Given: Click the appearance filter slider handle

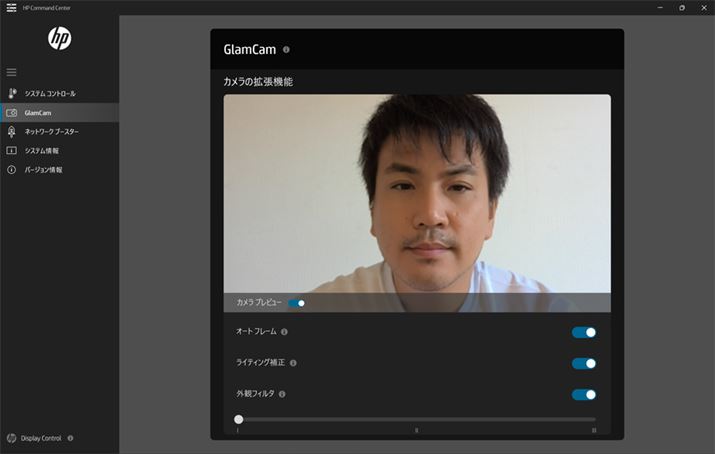Looking at the screenshot, I should (238, 419).
